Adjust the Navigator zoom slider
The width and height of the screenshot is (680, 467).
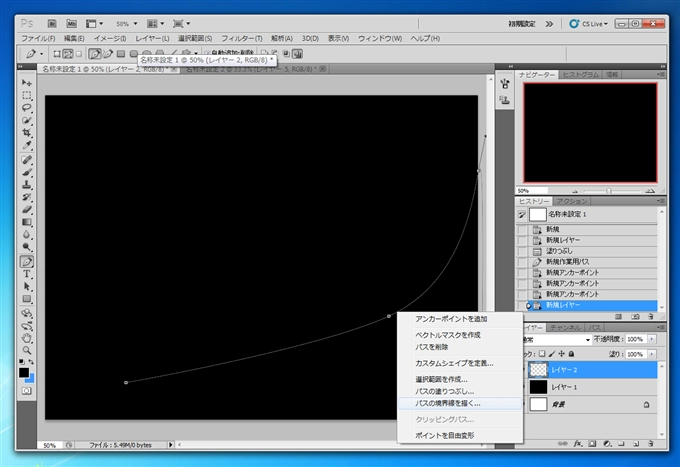click(x=609, y=191)
